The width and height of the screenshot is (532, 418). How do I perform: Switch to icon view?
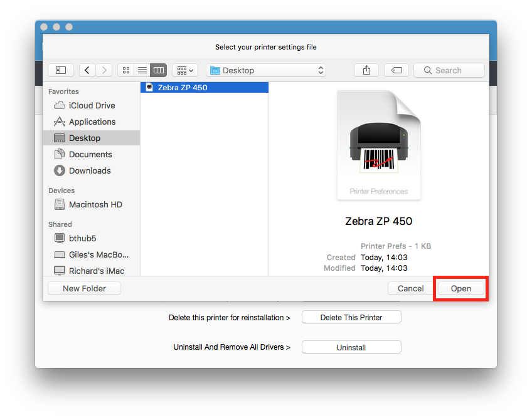tap(126, 70)
